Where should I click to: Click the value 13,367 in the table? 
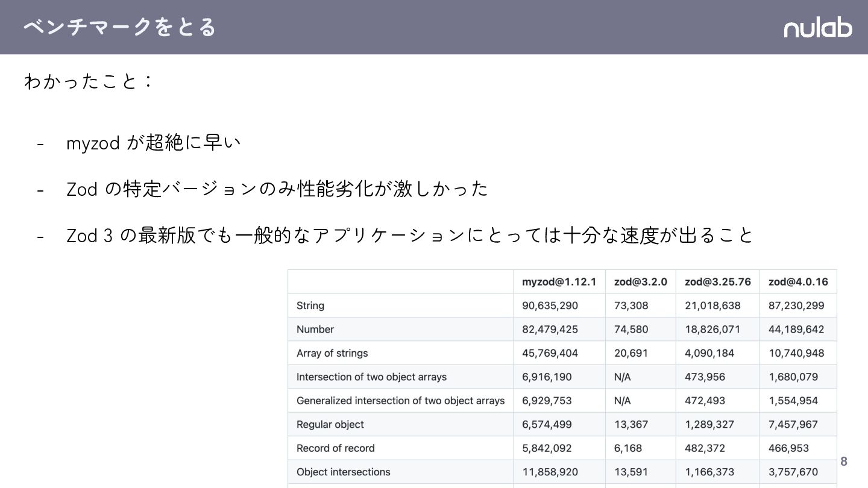click(x=631, y=425)
